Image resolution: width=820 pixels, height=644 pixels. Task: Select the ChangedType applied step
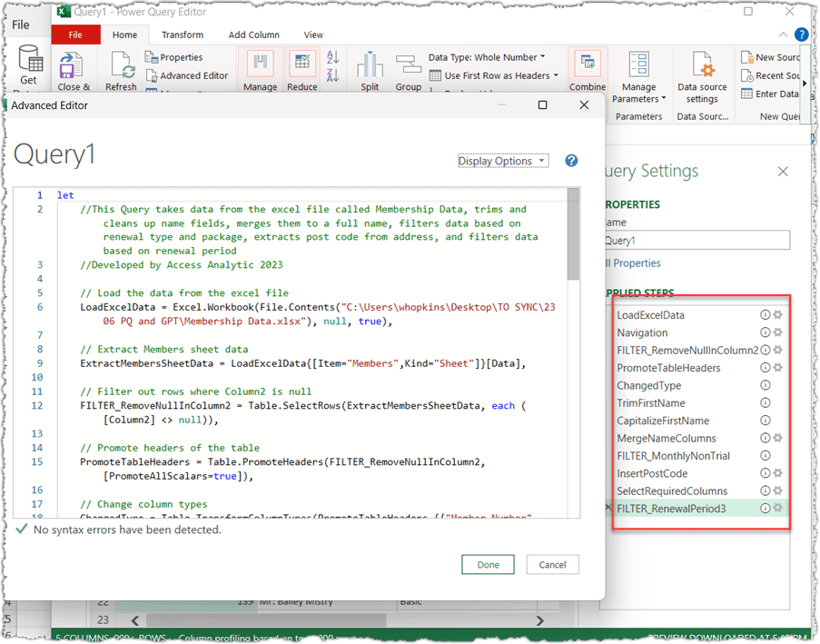click(649, 385)
